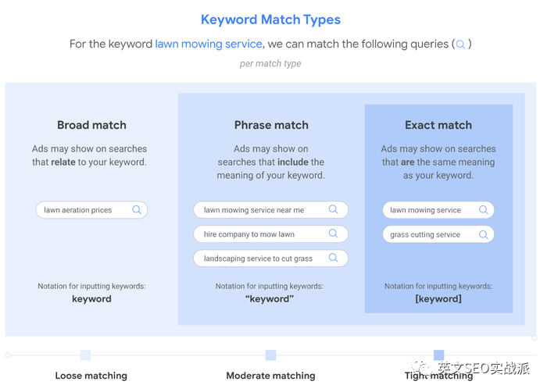Click the 'lawn aeration prices' search field
Image resolution: width=547 pixels, height=392 pixels.
click(91, 210)
